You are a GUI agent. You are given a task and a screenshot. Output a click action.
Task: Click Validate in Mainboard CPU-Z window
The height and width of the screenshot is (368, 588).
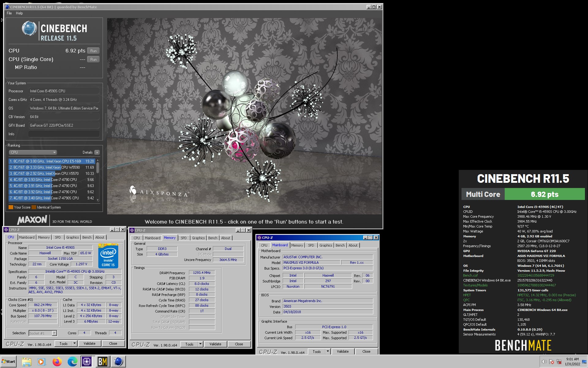point(343,352)
